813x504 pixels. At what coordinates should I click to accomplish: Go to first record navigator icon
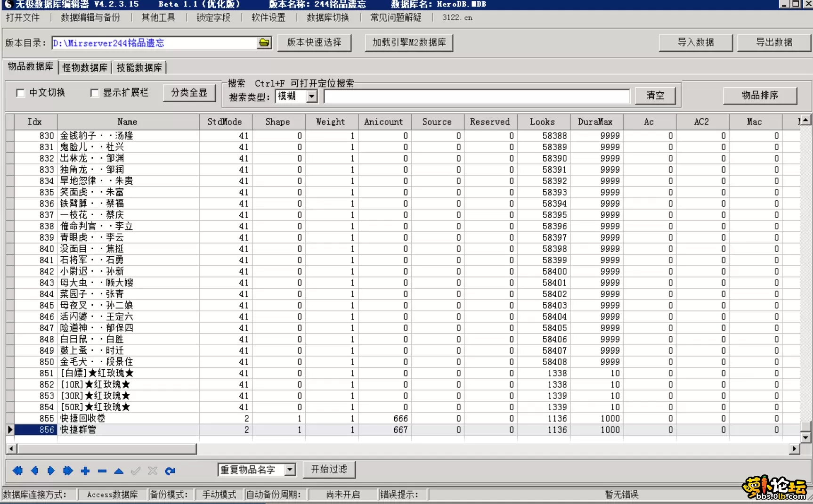(17, 470)
